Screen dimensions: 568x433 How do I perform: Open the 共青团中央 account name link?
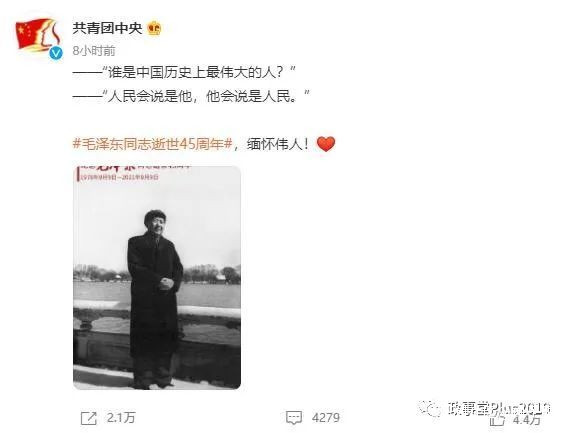click(107, 28)
